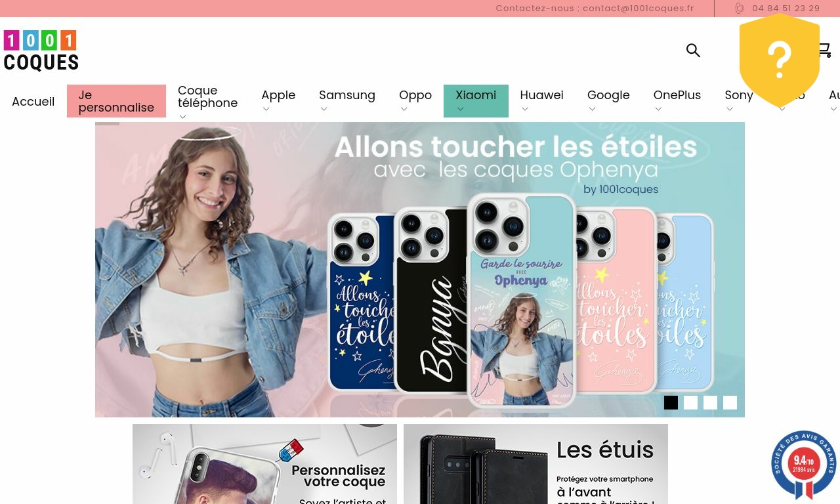Viewport: 840px width, 504px height.
Task: Click the contact@1001coques.fr email link
Action: click(x=638, y=9)
